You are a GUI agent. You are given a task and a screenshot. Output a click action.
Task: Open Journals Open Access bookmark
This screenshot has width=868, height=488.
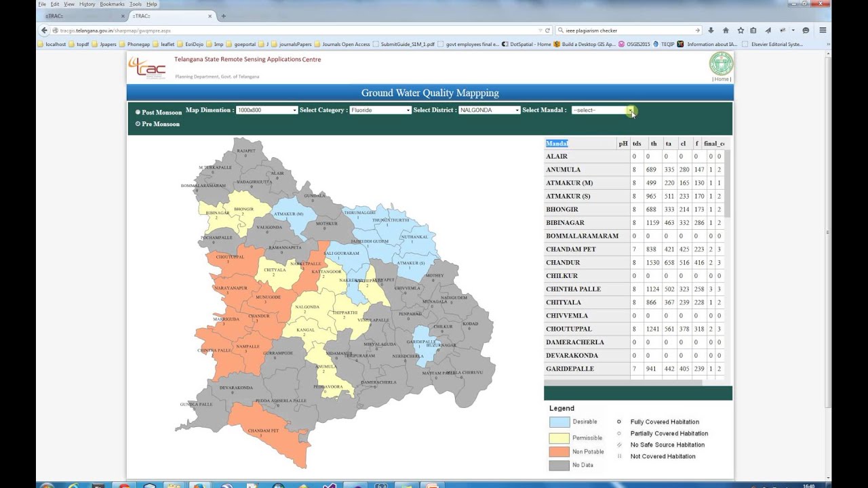pyautogui.click(x=342, y=45)
